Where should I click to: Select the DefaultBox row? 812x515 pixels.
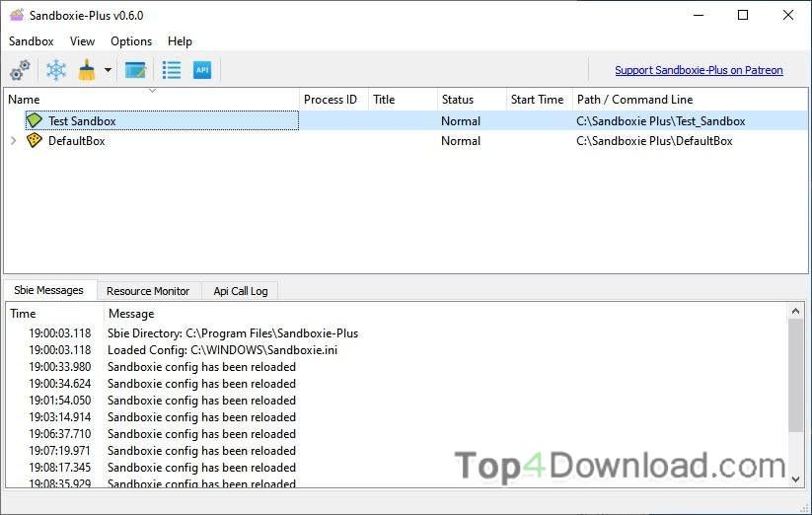pyautogui.click(x=406, y=141)
